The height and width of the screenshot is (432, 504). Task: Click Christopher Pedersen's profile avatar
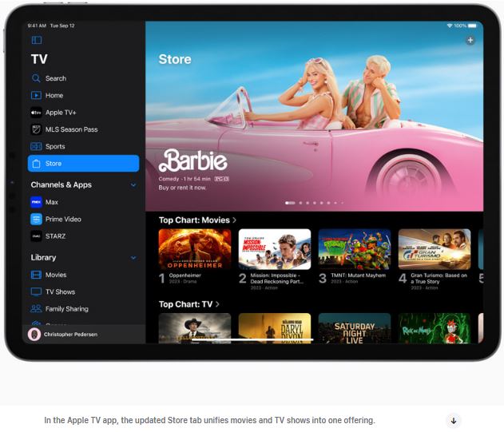point(34,335)
